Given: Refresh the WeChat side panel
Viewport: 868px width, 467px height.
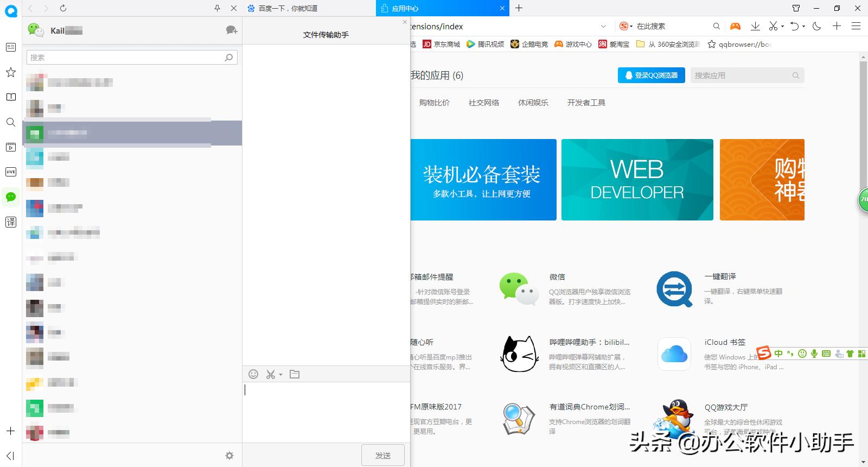Looking at the screenshot, I should point(63,8).
